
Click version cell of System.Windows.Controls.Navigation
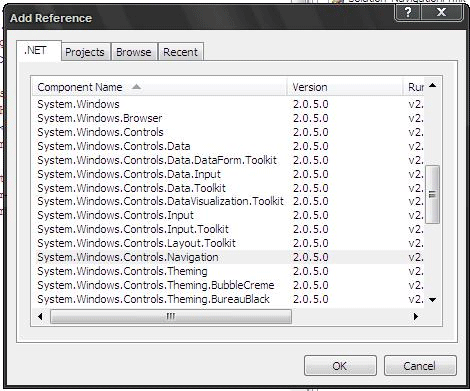click(x=311, y=257)
